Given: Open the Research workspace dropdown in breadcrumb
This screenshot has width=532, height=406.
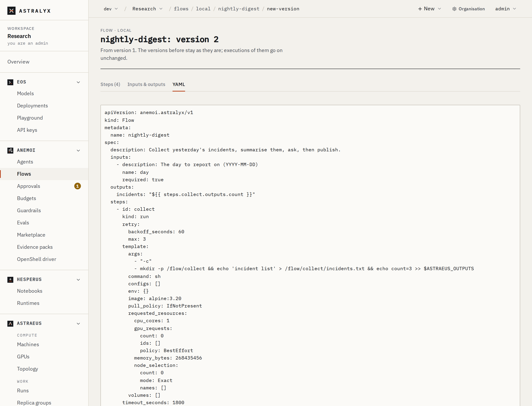Looking at the screenshot, I should click(x=147, y=9).
